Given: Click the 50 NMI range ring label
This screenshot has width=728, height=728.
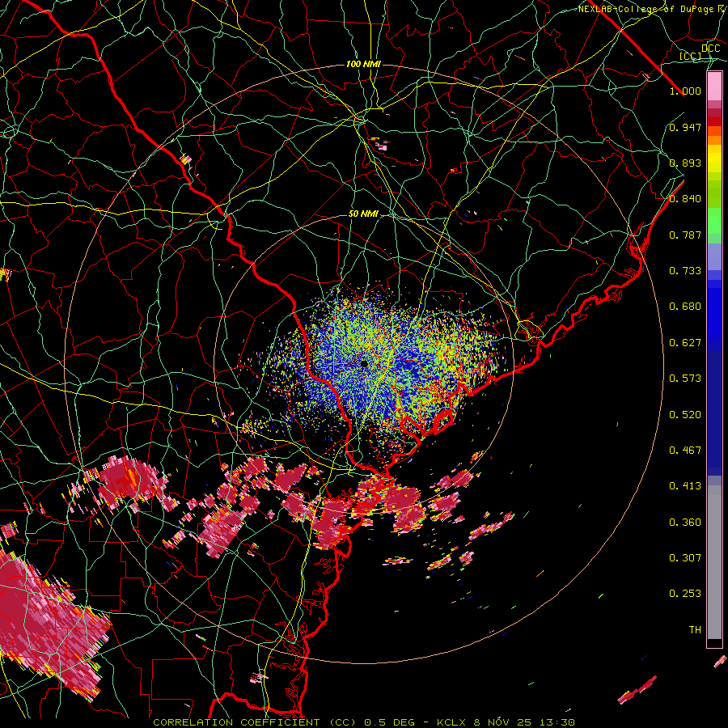Looking at the screenshot, I should (363, 214).
